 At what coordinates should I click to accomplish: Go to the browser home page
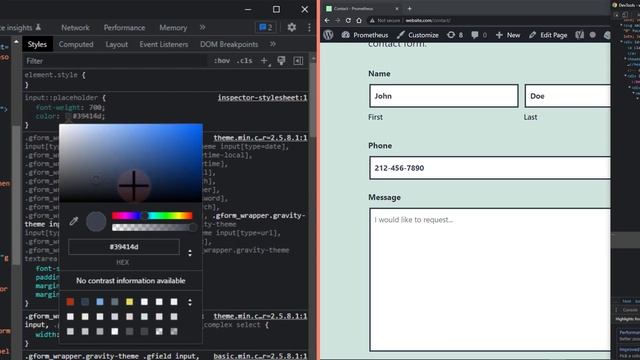click(x=359, y=20)
